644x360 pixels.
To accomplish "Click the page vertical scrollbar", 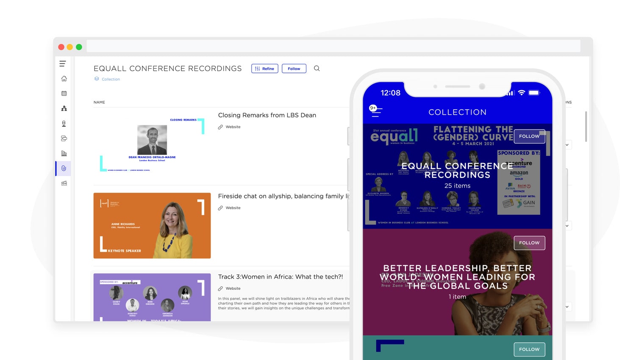I will tap(586, 127).
